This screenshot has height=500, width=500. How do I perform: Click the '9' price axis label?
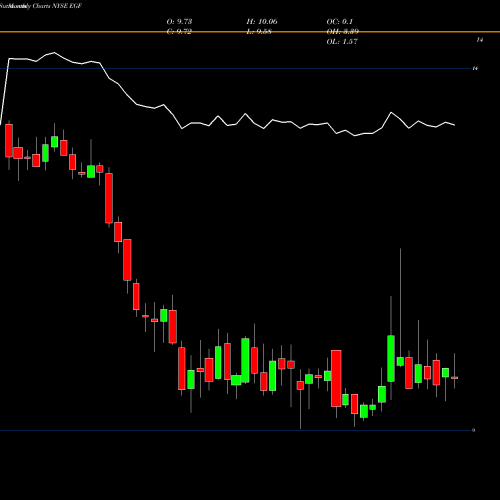click(x=473, y=430)
